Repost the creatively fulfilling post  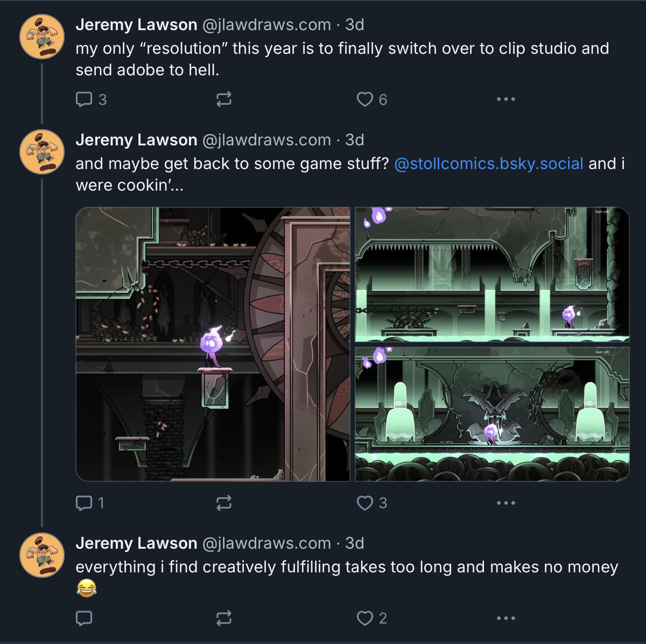[224, 618]
